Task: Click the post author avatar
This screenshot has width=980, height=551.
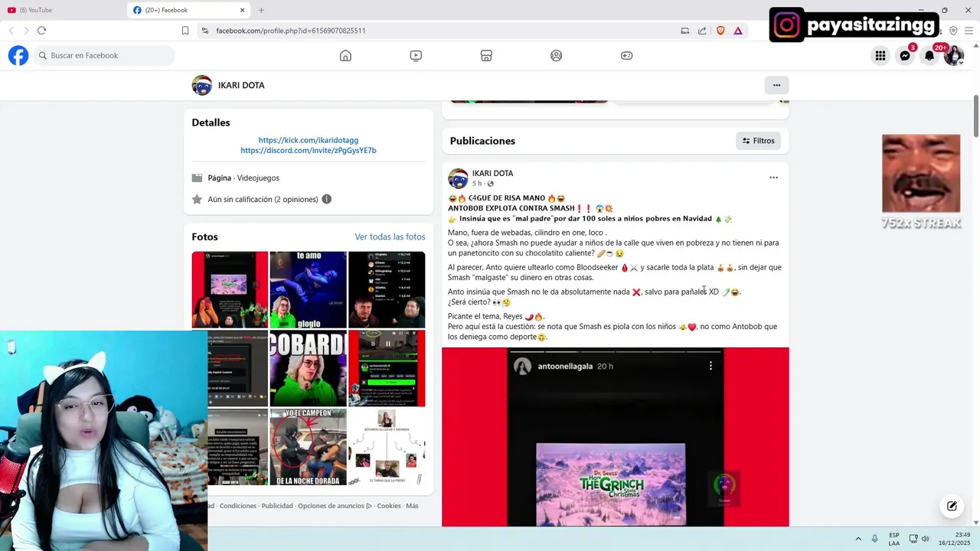Action: (458, 178)
